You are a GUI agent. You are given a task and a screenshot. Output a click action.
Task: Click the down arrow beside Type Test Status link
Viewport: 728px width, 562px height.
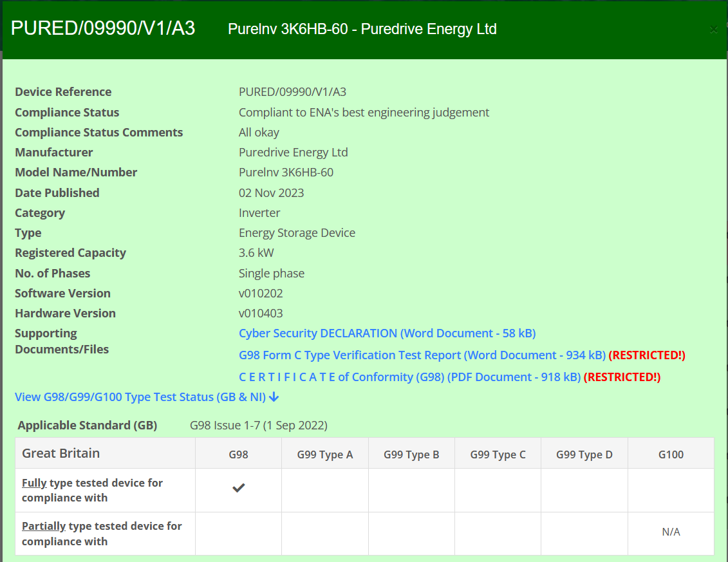(x=274, y=397)
